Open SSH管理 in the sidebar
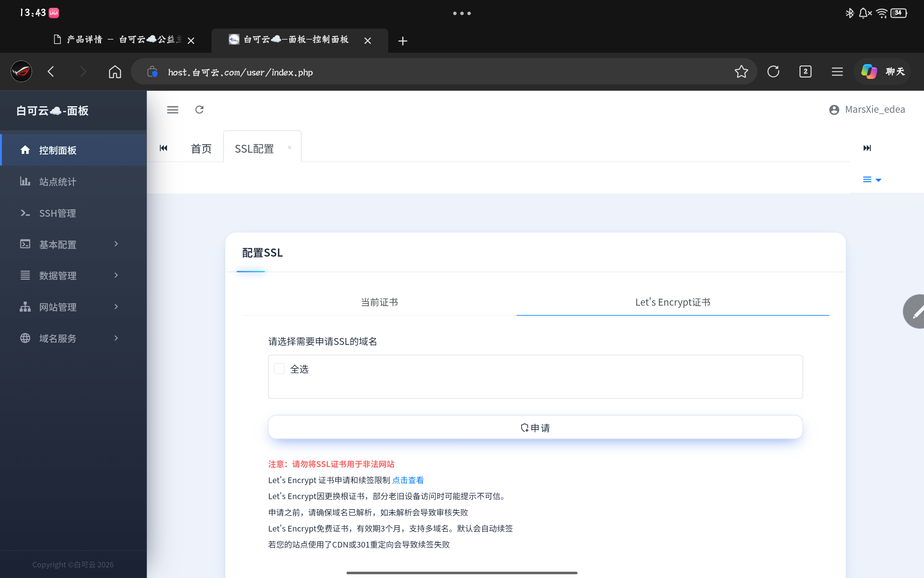Viewport: 924px width, 578px height. 73,213
